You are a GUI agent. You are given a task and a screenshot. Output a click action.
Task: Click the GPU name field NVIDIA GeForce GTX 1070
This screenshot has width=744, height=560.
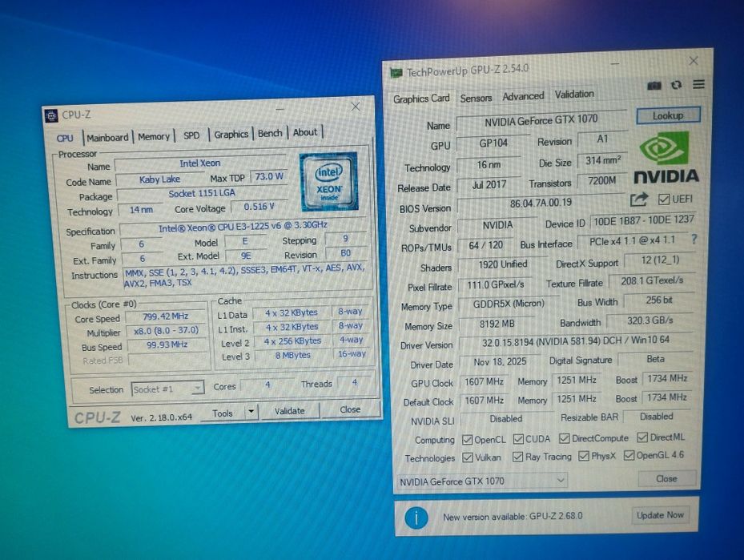pos(541,120)
